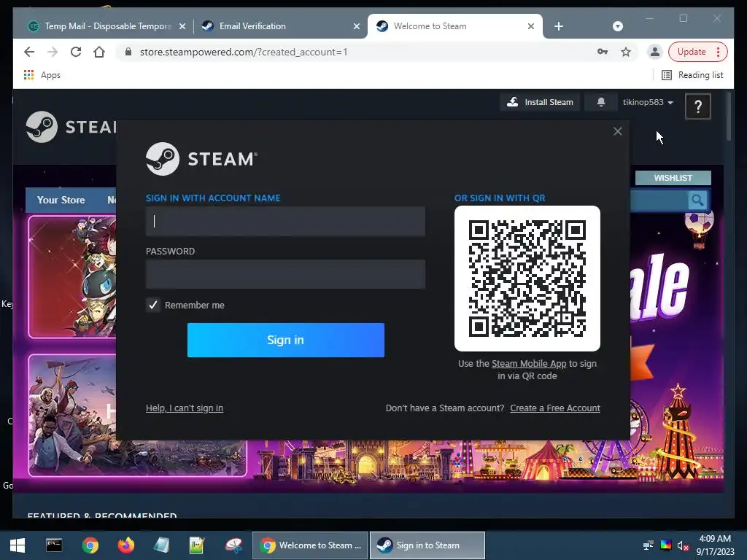Click the browser forward arrow

coord(53,52)
